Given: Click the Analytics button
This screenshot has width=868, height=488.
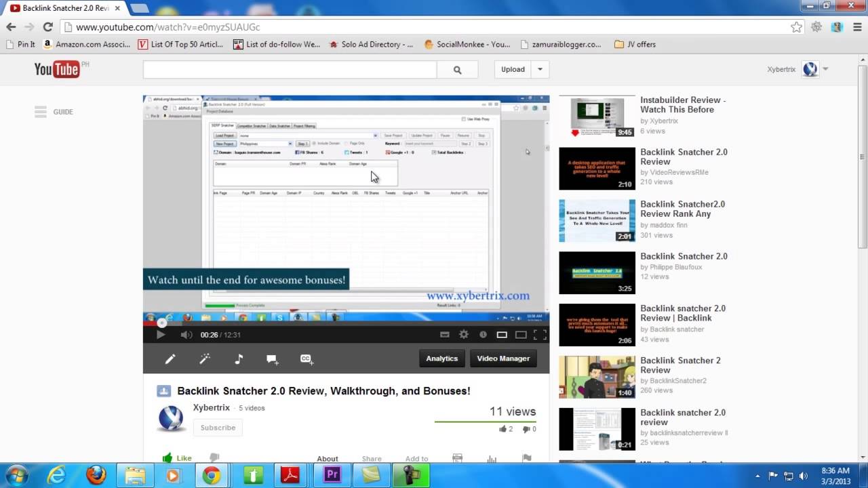Looking at the screenshot, I should 442,359.
